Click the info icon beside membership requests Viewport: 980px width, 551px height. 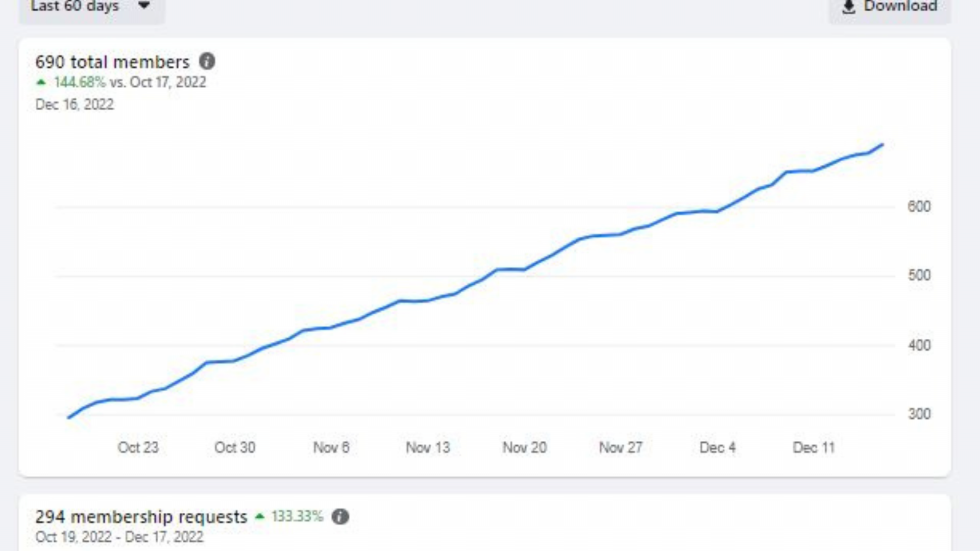coord(340,517)
